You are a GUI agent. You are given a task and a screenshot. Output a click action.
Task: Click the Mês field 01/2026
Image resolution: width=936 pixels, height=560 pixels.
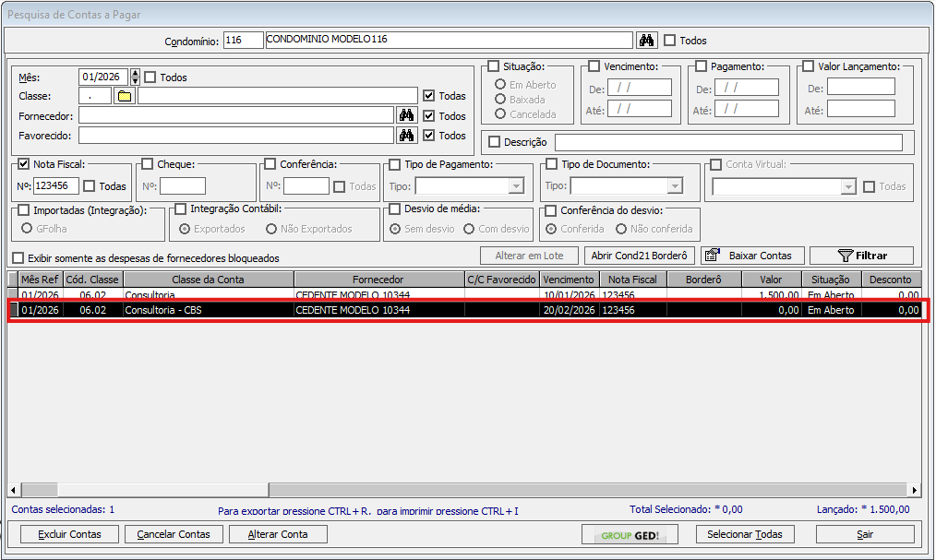(x=102, y=77)
